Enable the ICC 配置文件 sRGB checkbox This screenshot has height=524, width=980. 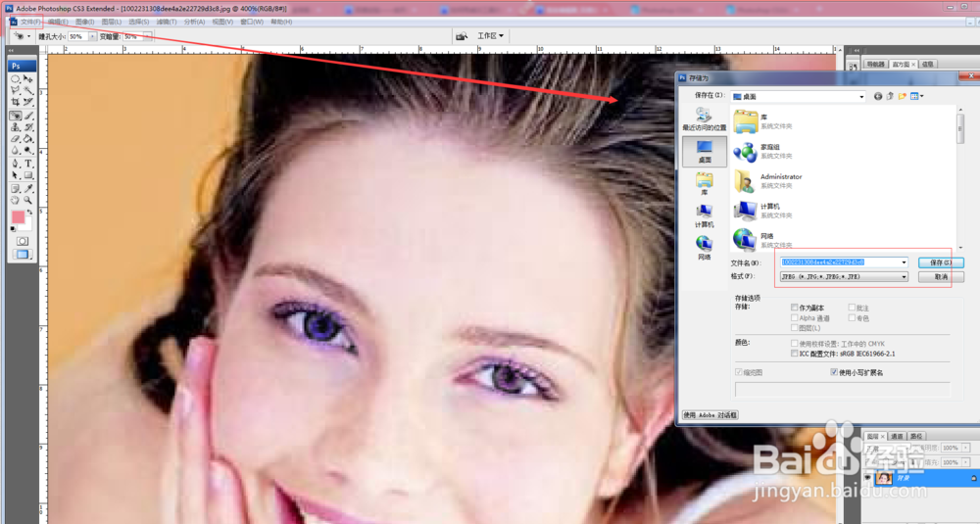coord(795,353)
